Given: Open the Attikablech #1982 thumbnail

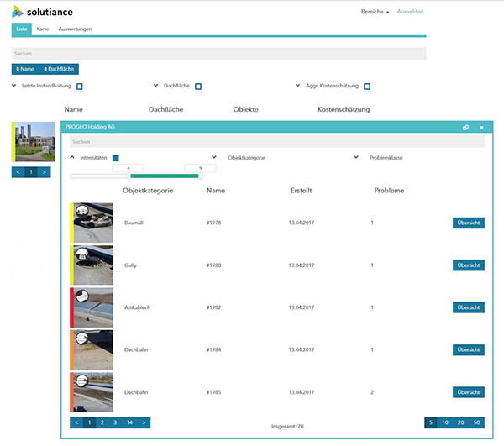Looking at the screenshot, I should coord(92,307).
